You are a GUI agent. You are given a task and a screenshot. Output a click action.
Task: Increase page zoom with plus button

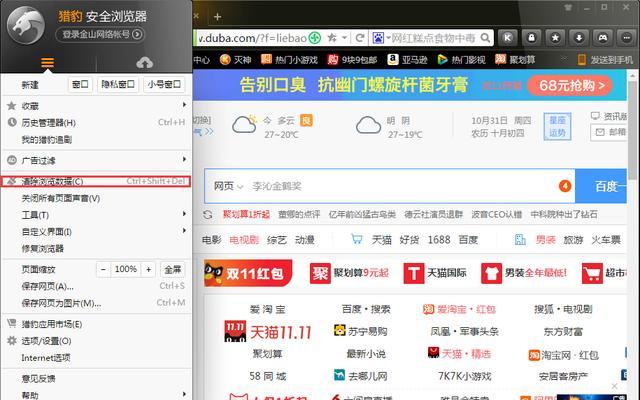click(149, 269)
